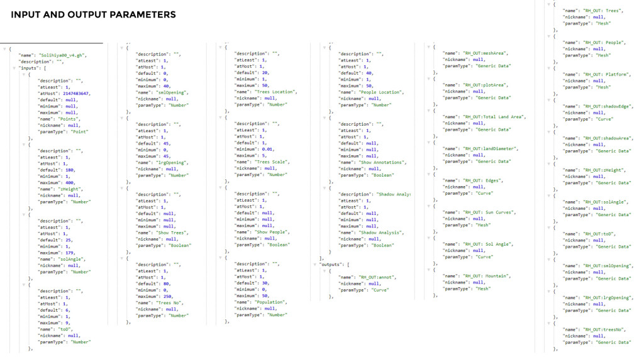Click the "Show Annotations" name value
Image resolution: width=644 pixels, height=362 pixels.
tap(383, 162)
